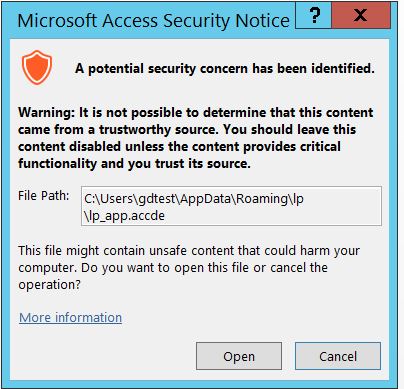Image resolution: width=404 pixels, height=389 pixels.
Task: Click the word Warning: in bold text
Action: pos(47,113)
